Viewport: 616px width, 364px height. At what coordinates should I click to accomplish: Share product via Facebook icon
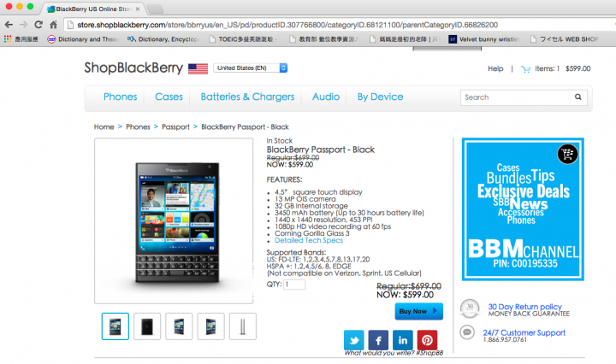coord(378,340)
